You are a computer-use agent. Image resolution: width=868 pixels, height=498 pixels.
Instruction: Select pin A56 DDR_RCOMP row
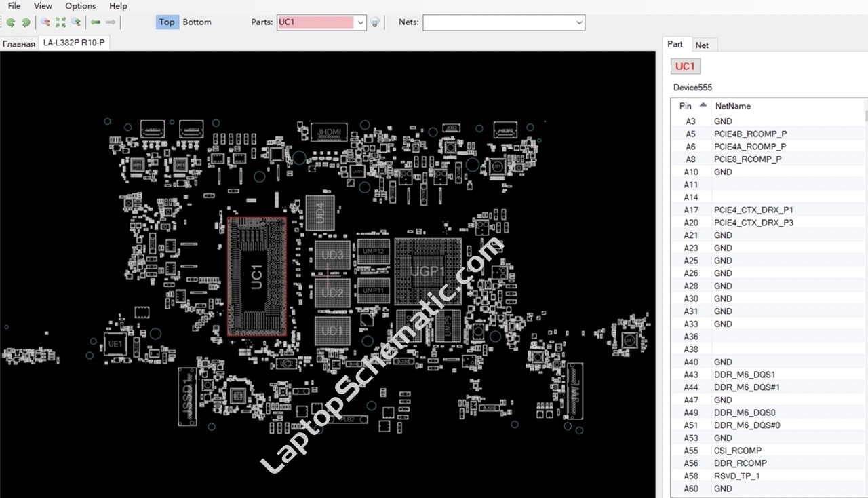point(768,463)
